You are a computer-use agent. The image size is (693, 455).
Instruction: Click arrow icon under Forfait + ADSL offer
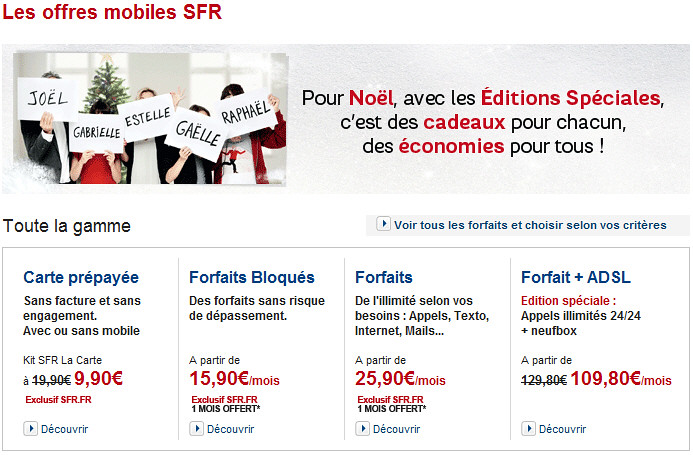point(528,429)
